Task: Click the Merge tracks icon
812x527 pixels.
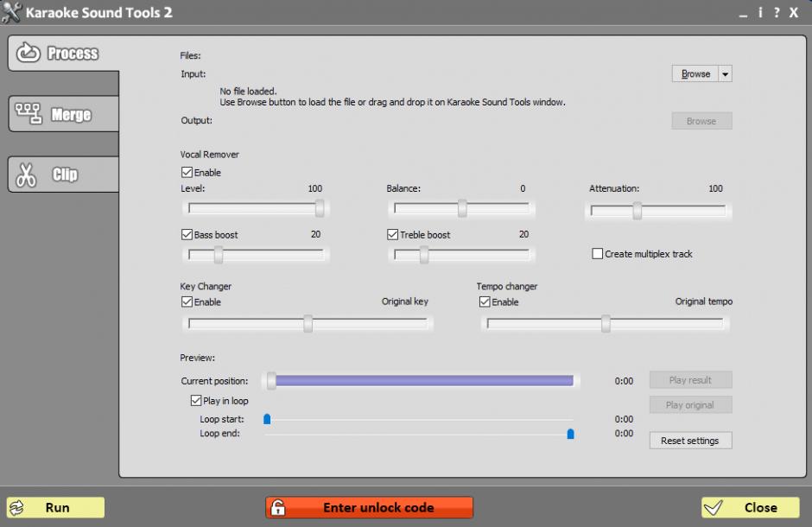Action: pos(28,114)
